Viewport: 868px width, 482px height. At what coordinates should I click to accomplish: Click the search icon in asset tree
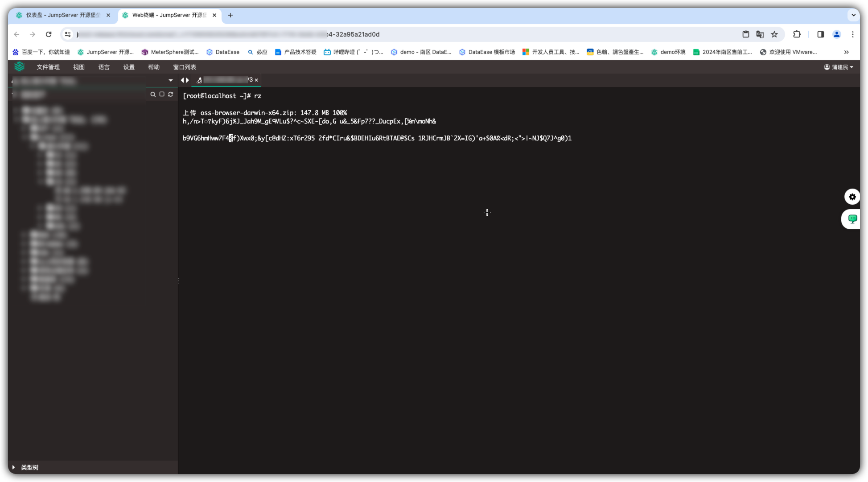click(x=153, y=95)
